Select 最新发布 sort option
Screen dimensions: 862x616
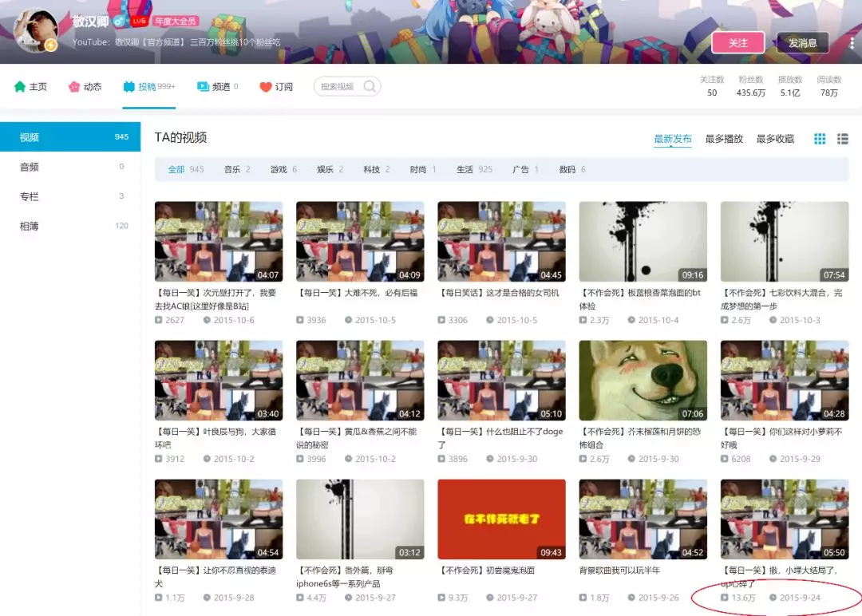(673, 139)
